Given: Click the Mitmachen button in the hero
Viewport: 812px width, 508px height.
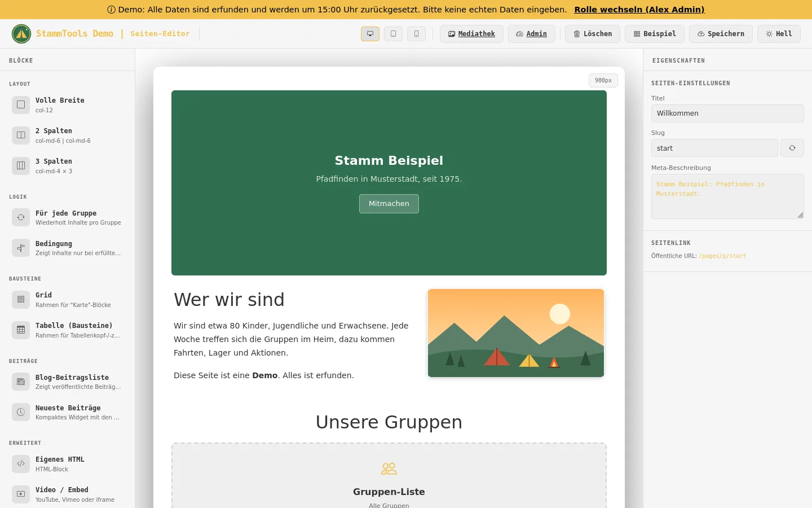Looking at the screenshot, I should point(389,204).
